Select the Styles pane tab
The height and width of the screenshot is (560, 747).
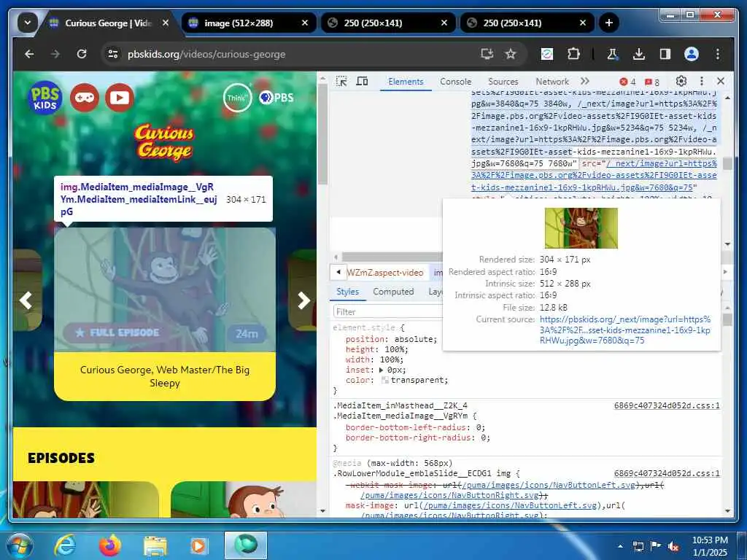tap(347, 292)
